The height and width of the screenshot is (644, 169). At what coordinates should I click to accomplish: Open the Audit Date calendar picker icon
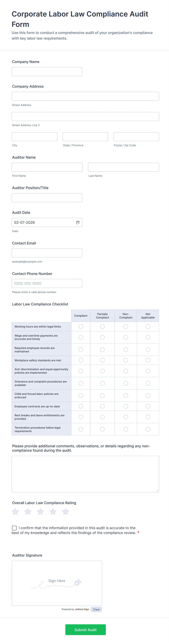pos(78,222)
